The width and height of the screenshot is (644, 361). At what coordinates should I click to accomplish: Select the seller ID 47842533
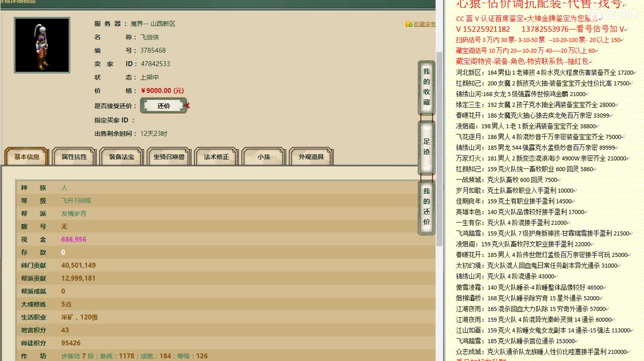[155, 64]
